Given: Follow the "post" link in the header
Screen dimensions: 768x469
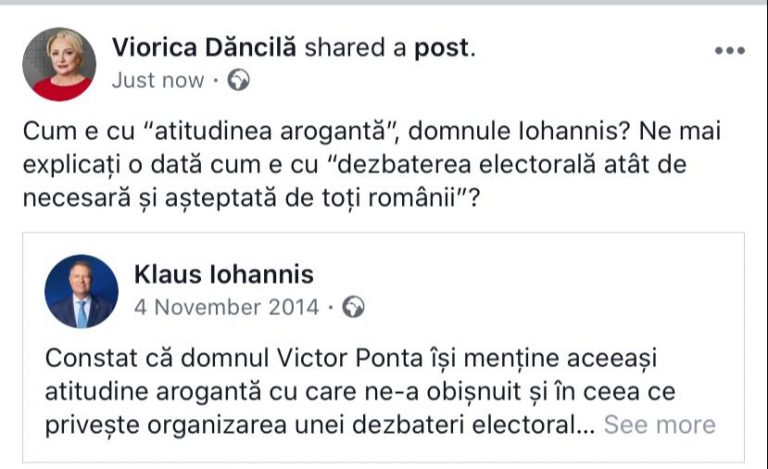Looking at the screenshot, I should click(442, 47).
